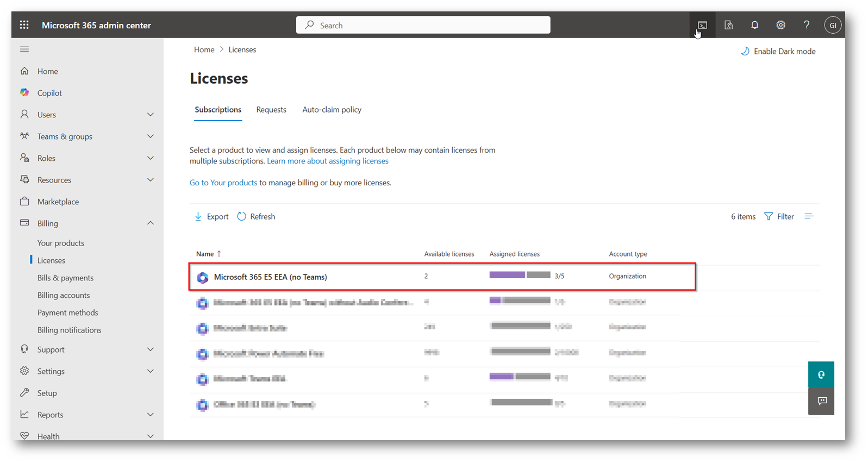The height and width of the screenshot is (463, 868).
Task: Click the Home breadcrumb link
Action: click(204, 49)
